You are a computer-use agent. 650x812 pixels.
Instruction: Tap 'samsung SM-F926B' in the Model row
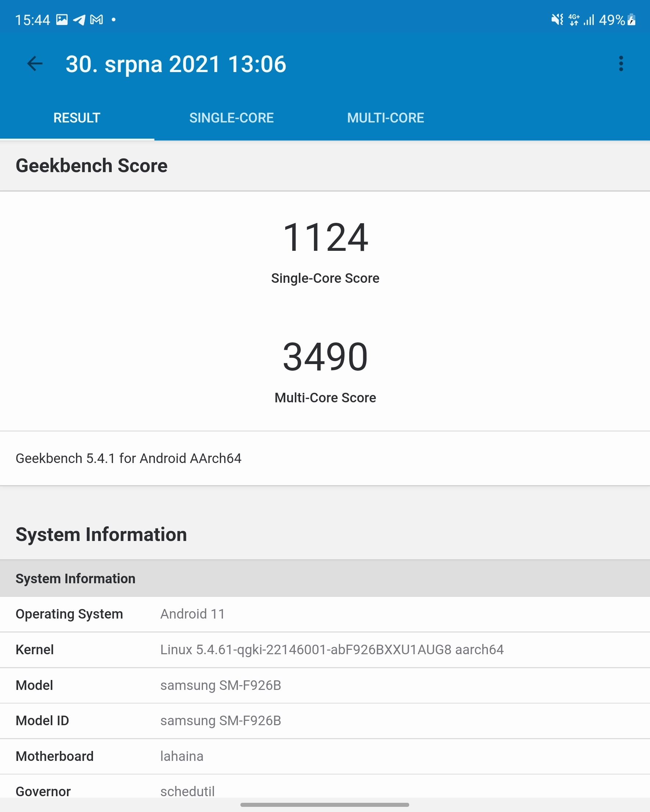click(x=221, y=685)
